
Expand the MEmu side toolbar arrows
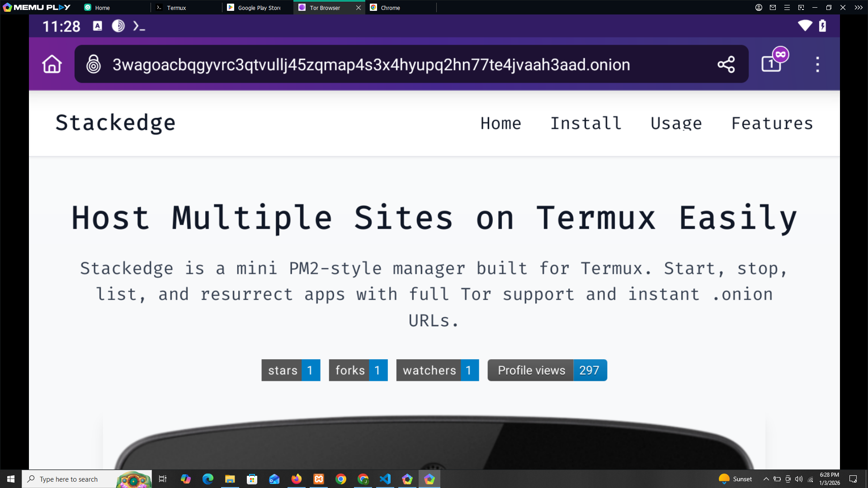[x=859, y=8]
